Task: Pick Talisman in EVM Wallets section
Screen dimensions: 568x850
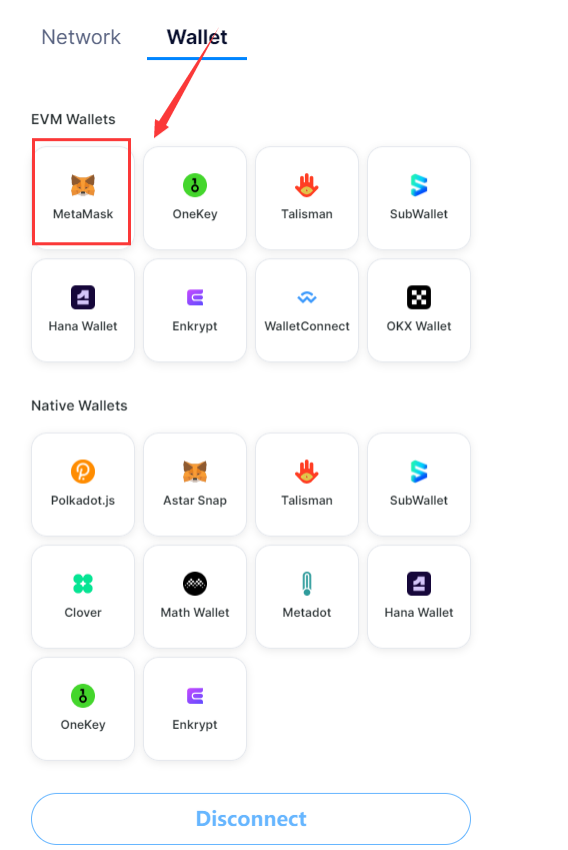Action: (x=307, y=197)
